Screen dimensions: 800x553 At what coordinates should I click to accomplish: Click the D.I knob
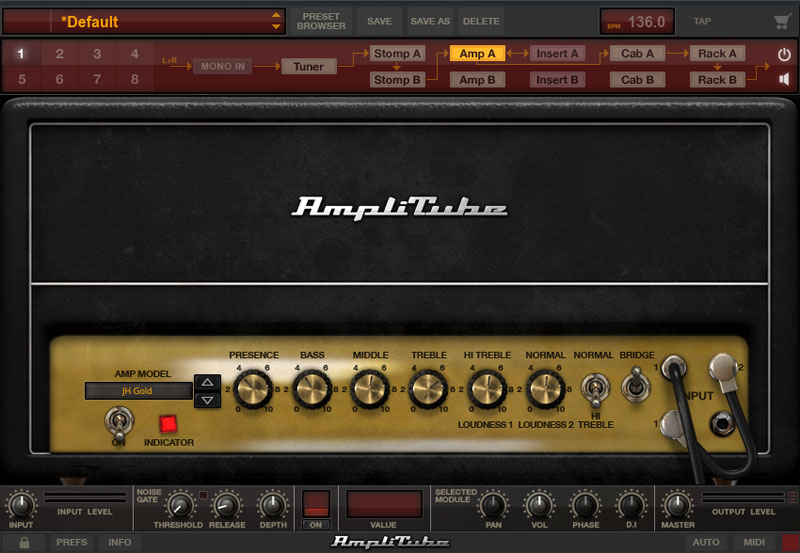click(631, 506)
